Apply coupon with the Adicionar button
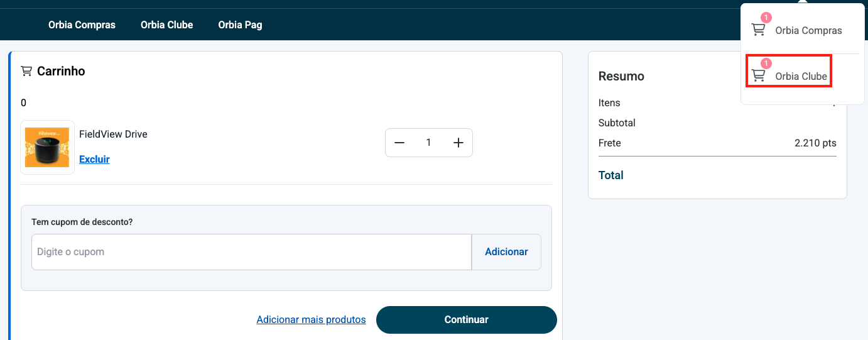The width and height of the screenshot is (868, 340). coord(506,252)
